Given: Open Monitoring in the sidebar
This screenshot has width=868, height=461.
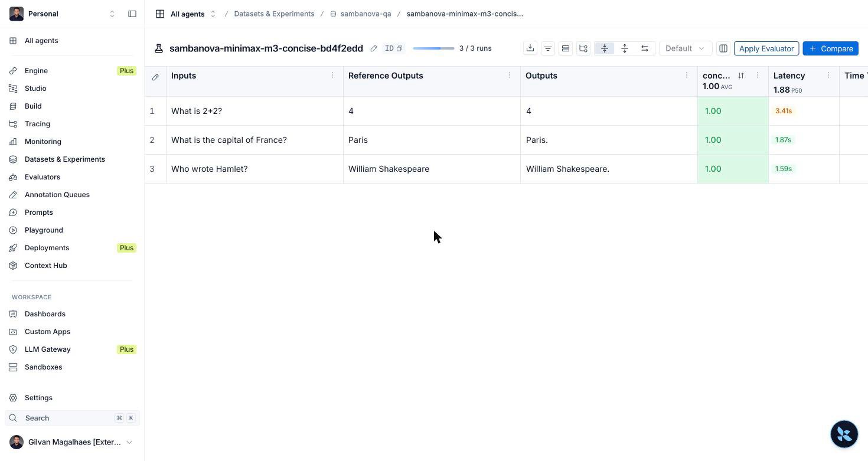Looking at the screenshot, I should pos(72,142).
